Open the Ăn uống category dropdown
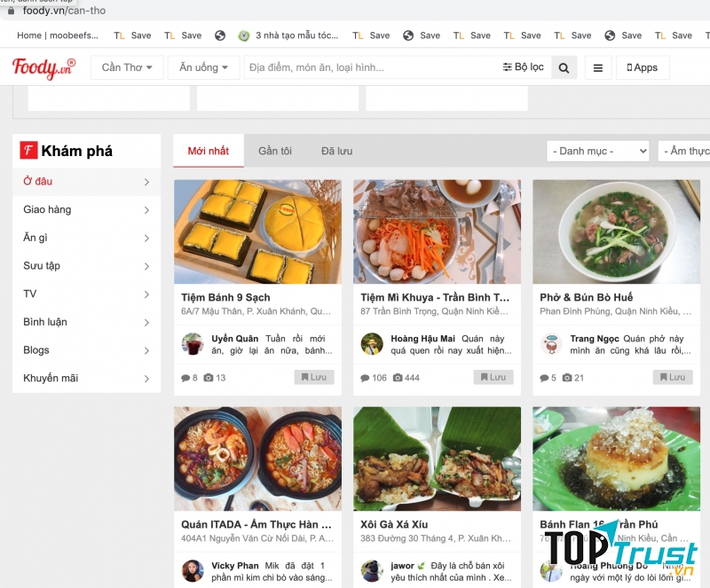 (203, 67)
